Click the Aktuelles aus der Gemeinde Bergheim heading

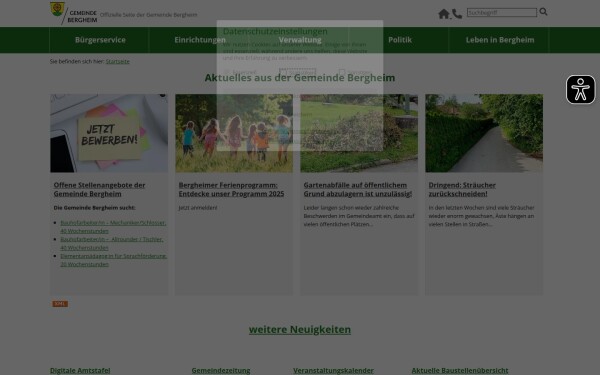click(x=300, y=78)
